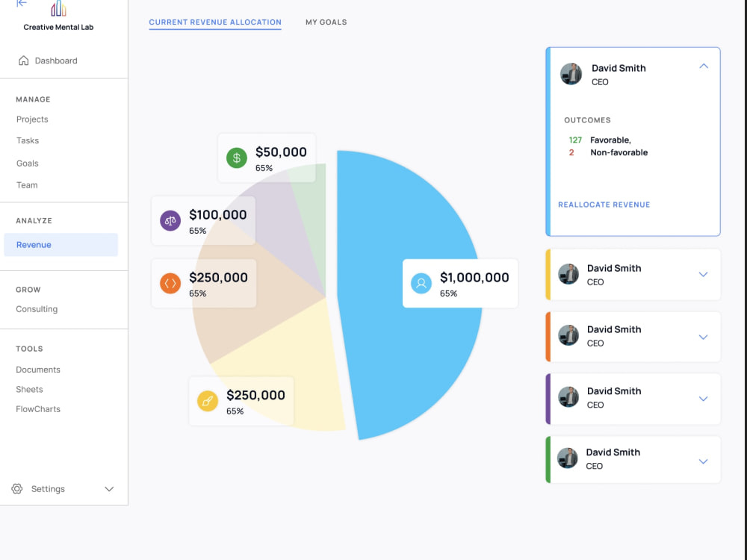Click Settings label in sidebar
The width and height of the screenshot is (747, 560).
48,489
